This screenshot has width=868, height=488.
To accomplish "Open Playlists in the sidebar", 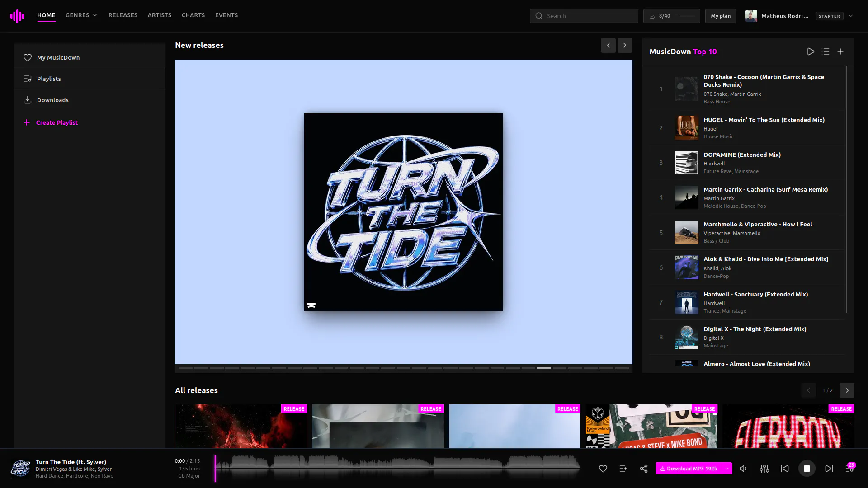I will point(89,79).
